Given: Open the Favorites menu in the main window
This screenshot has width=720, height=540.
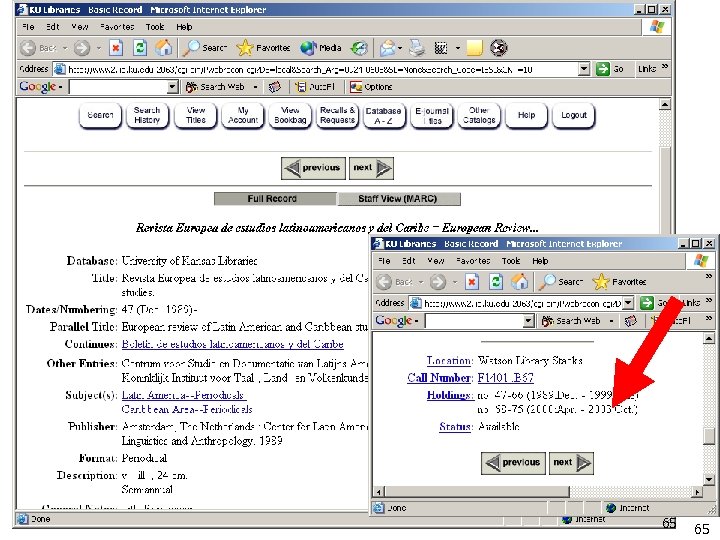Looking at the screenshot, I should tap(117, 27).
